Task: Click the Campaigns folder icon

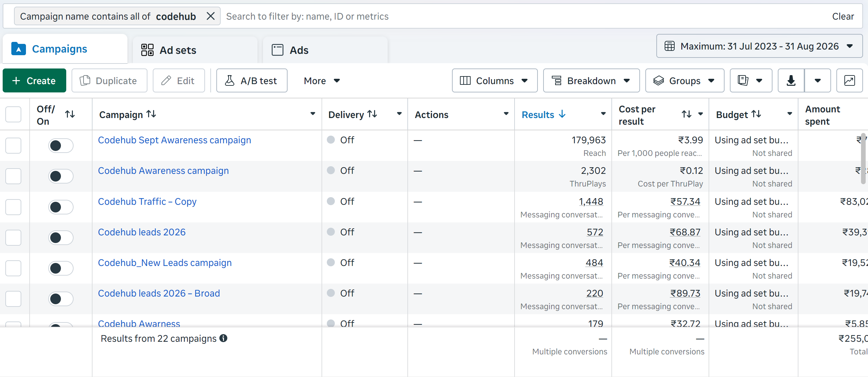Action: [x=19, y=49]
